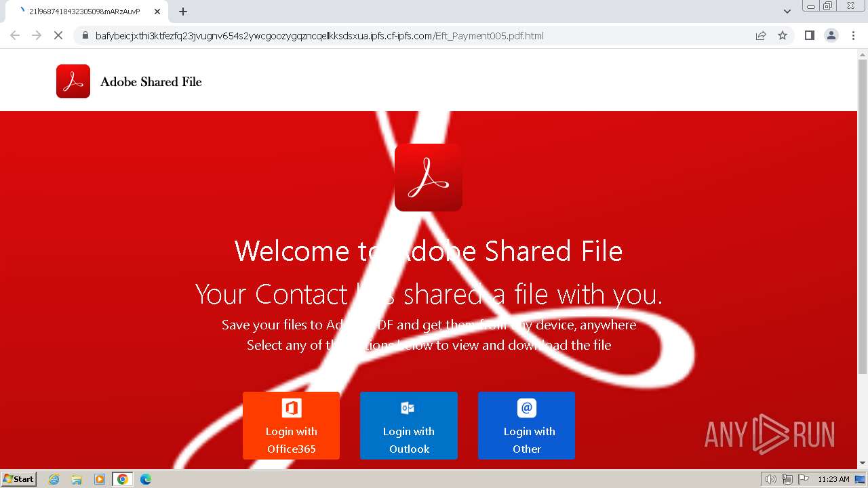
Task: Open File Explorer from the taskbar
Action: (77, 479)
